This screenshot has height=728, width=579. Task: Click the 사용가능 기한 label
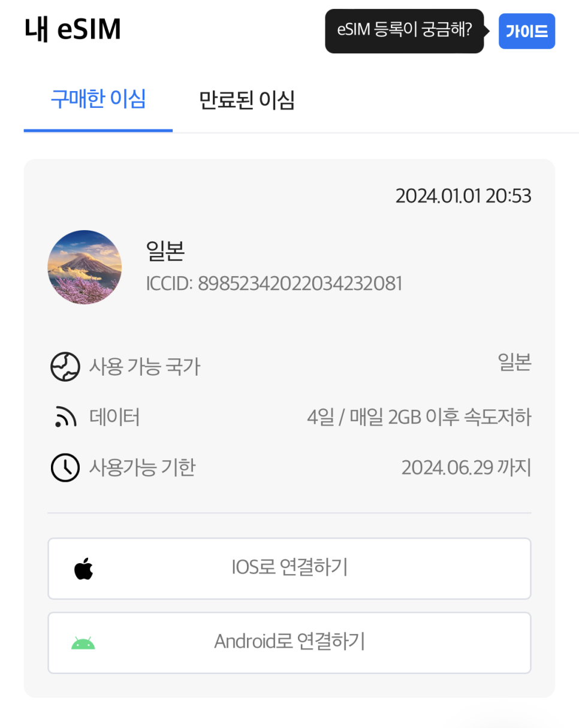tap(142, 467)
